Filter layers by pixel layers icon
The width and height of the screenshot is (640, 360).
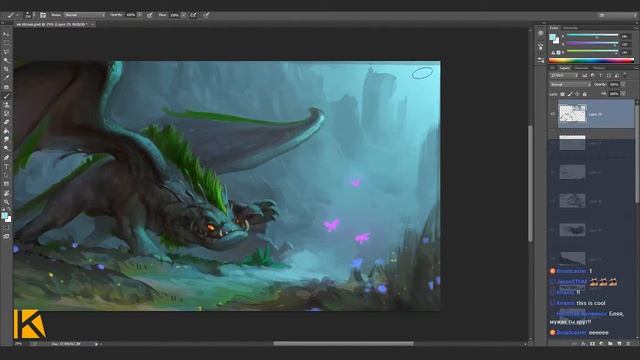(584, 76)
